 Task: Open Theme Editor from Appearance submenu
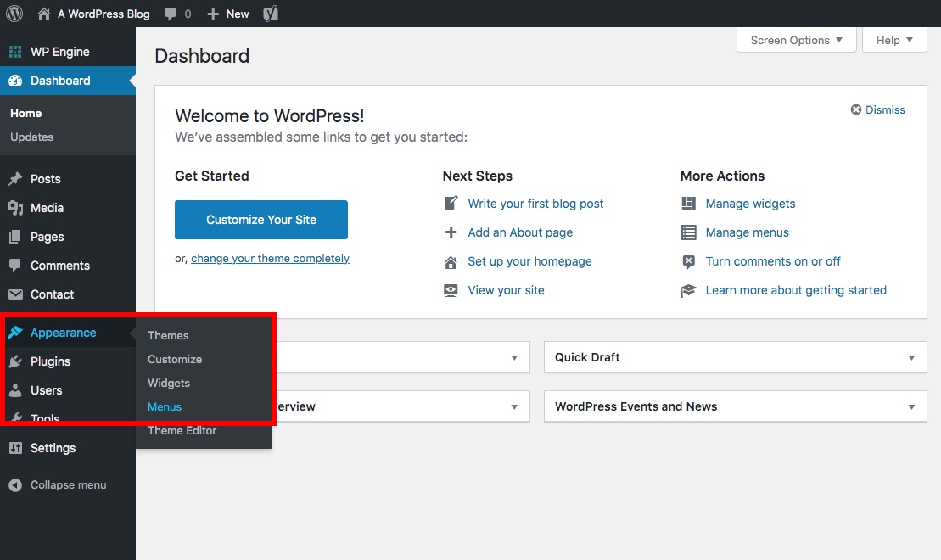coord(182,430)
